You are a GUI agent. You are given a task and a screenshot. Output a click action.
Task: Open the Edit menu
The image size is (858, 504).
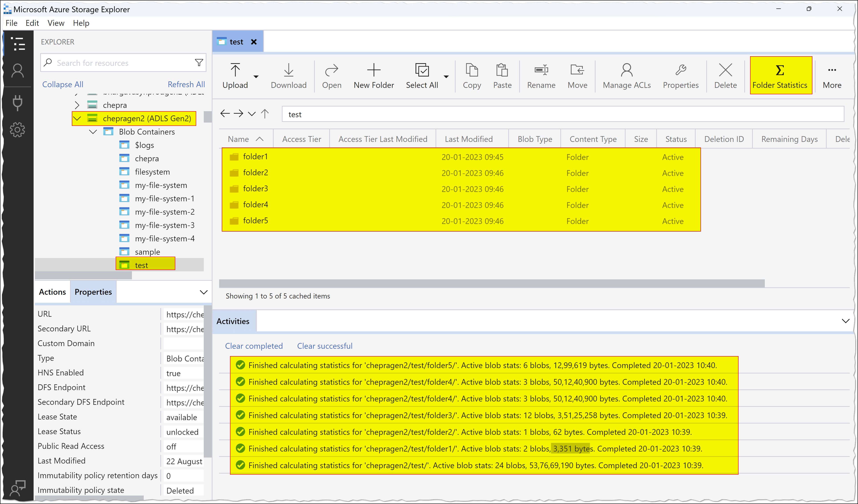point(32,23)
